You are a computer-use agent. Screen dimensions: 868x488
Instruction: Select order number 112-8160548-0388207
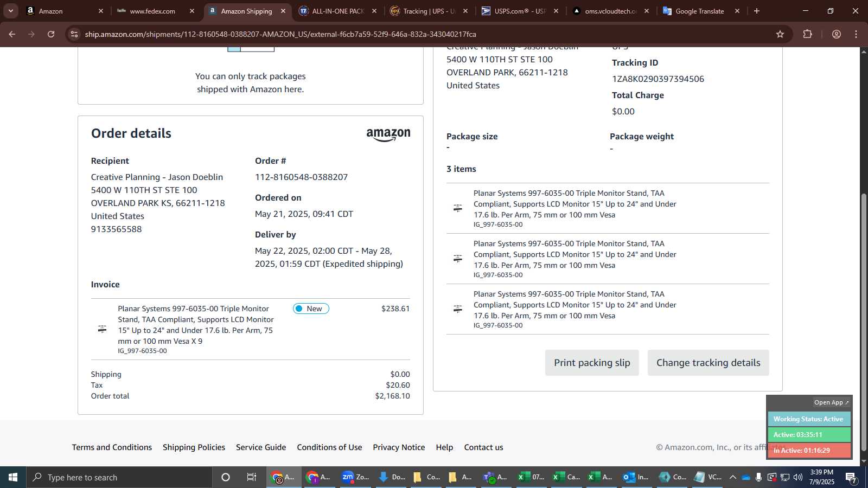coord(302,177)
